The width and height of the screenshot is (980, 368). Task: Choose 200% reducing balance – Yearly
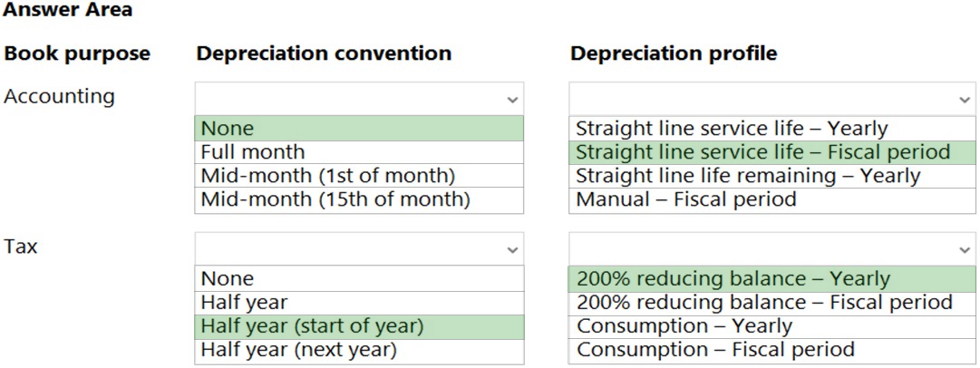[771, 279]
